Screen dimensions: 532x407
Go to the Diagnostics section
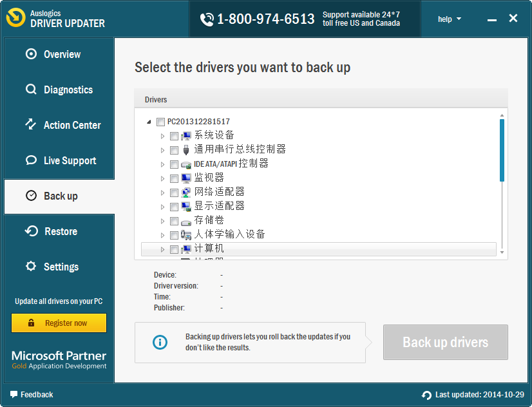coord(59,90)
